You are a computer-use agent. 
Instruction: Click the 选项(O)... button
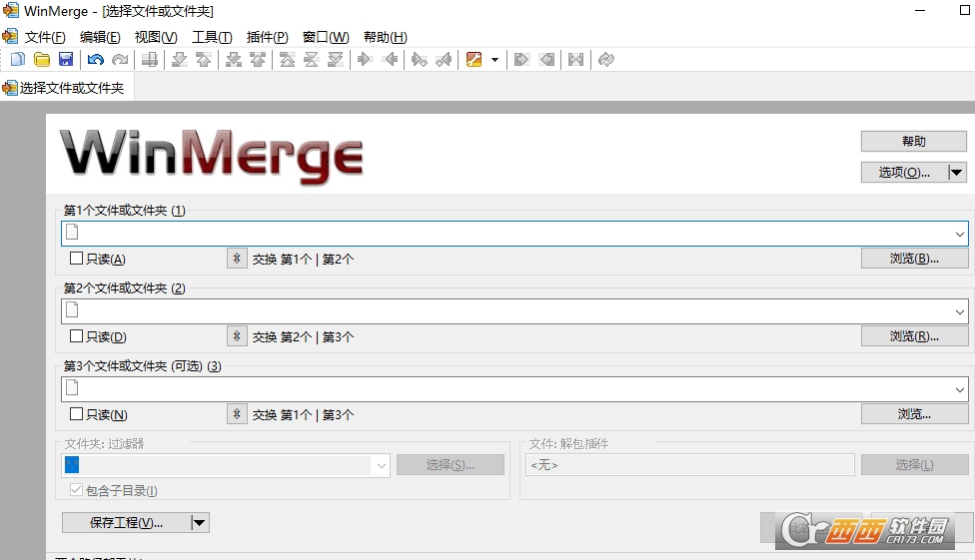pos(905,172)
